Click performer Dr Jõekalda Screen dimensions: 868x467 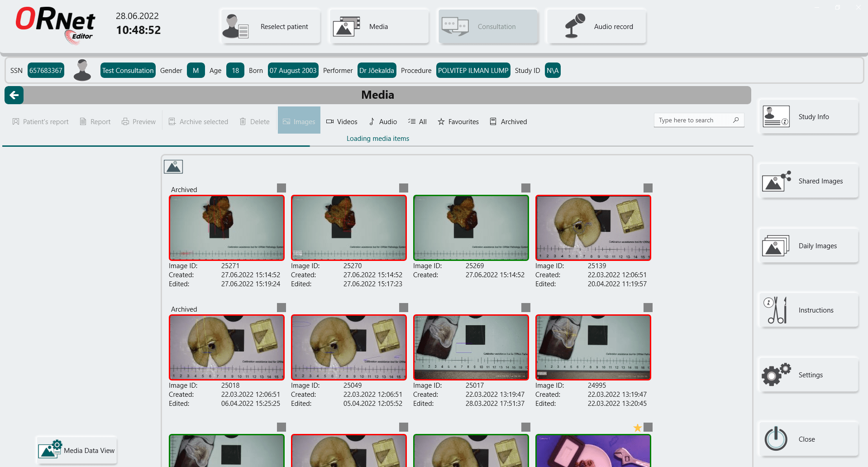[x=377, y=70]
